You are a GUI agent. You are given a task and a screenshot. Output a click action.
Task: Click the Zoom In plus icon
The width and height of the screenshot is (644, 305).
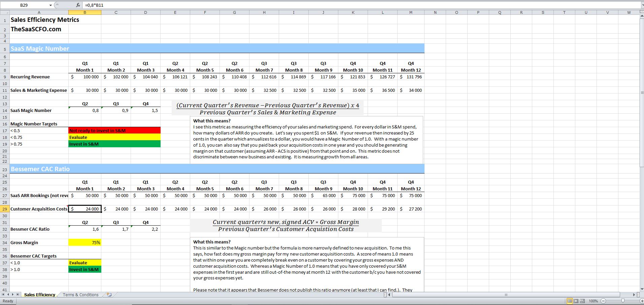(x=641, y=301)
